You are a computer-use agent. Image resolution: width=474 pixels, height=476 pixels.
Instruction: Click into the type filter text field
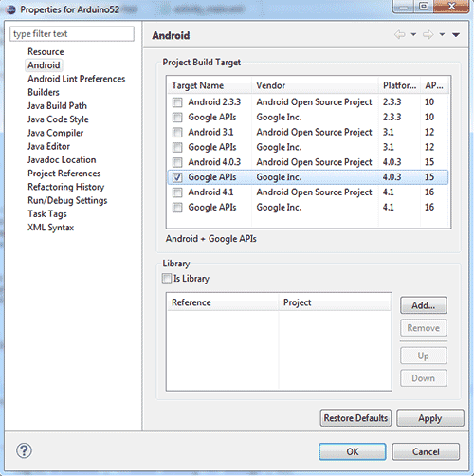(72, 34)
